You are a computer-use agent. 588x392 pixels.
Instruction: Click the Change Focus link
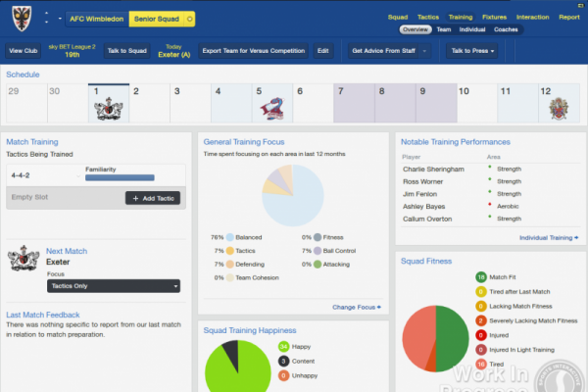click(357, 307)
